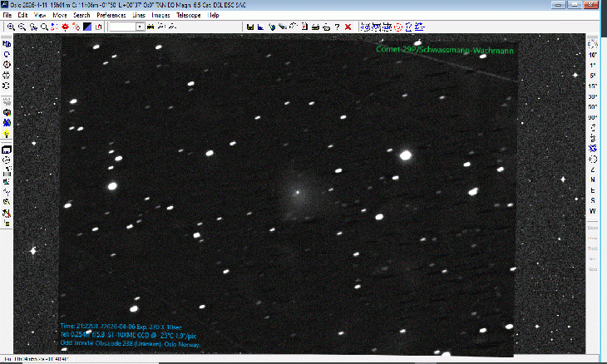Open the Telescope menu

tap(187, 15)
